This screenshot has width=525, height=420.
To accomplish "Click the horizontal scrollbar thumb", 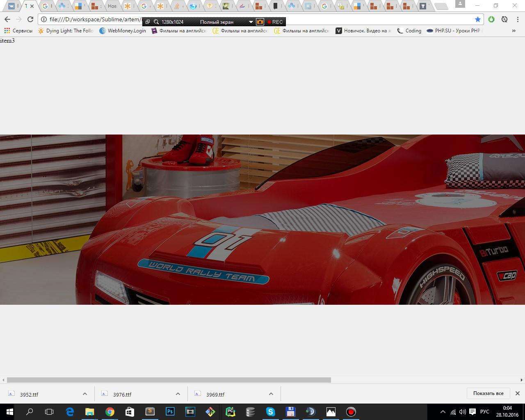I will point(169,380).
